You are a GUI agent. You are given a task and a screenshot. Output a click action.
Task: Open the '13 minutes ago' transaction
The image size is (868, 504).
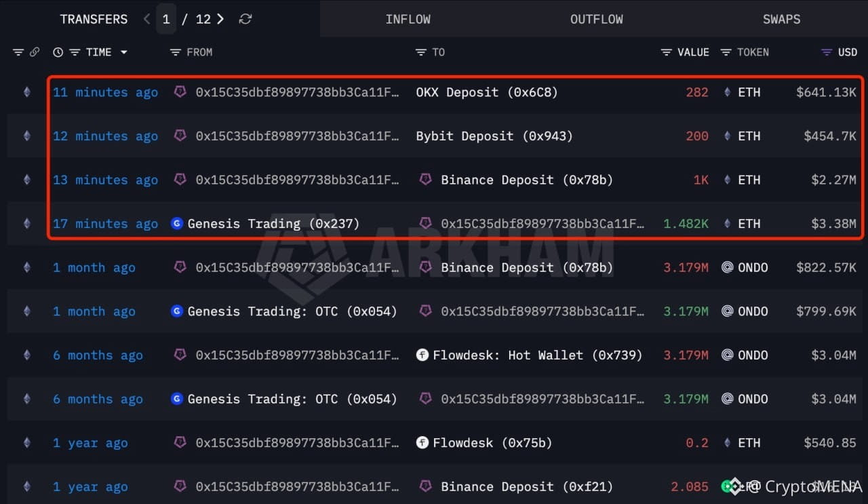(105, 180)
